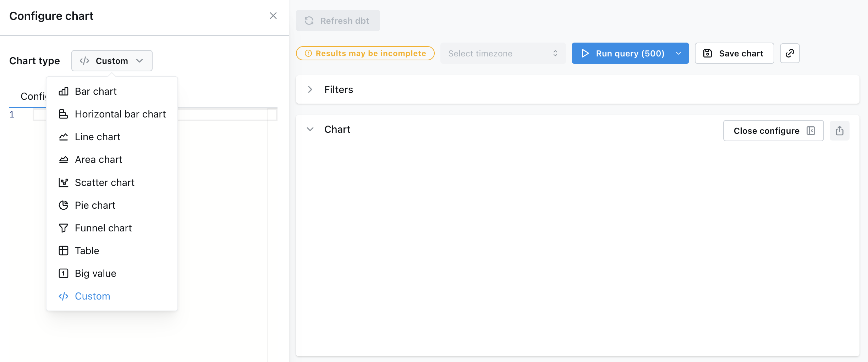Click the Horizontal bar chart icon

coord(64,114)
